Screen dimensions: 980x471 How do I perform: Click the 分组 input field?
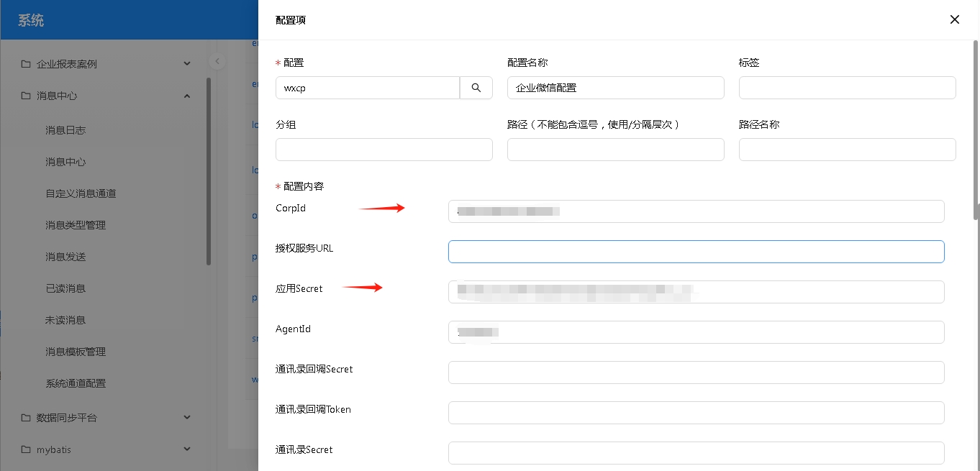[x=384, y=150]
